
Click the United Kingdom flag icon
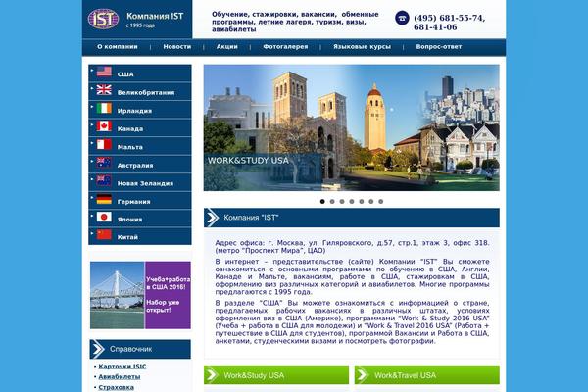(104, 89)
